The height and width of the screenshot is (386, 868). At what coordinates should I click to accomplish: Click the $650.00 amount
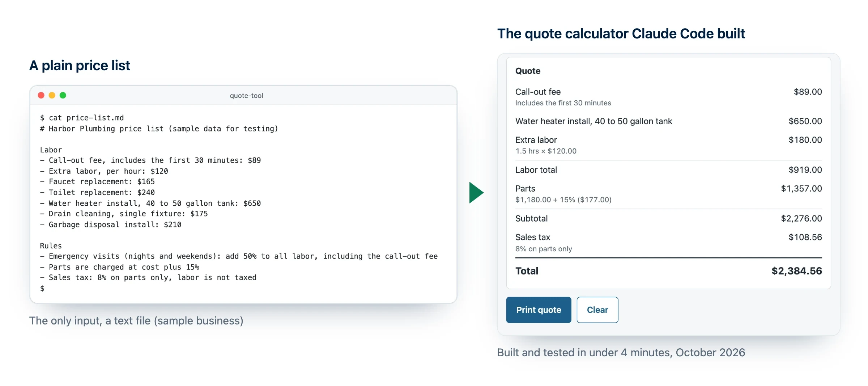tap(805, 121)
